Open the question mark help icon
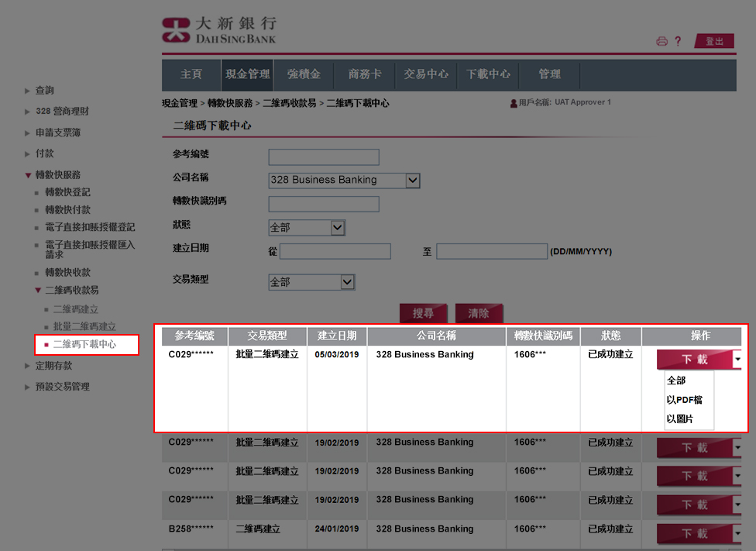Viewport: 756px width, 551px height. (678, 42)
